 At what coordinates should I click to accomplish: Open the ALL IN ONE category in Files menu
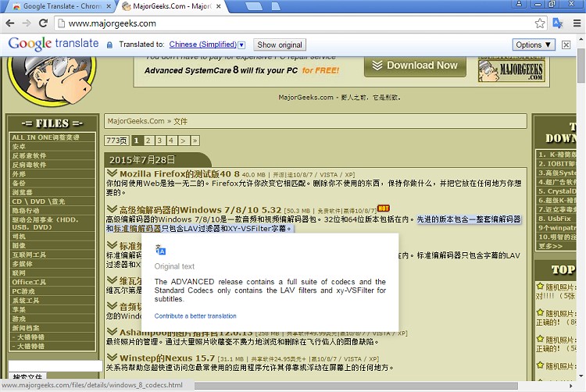52,137
